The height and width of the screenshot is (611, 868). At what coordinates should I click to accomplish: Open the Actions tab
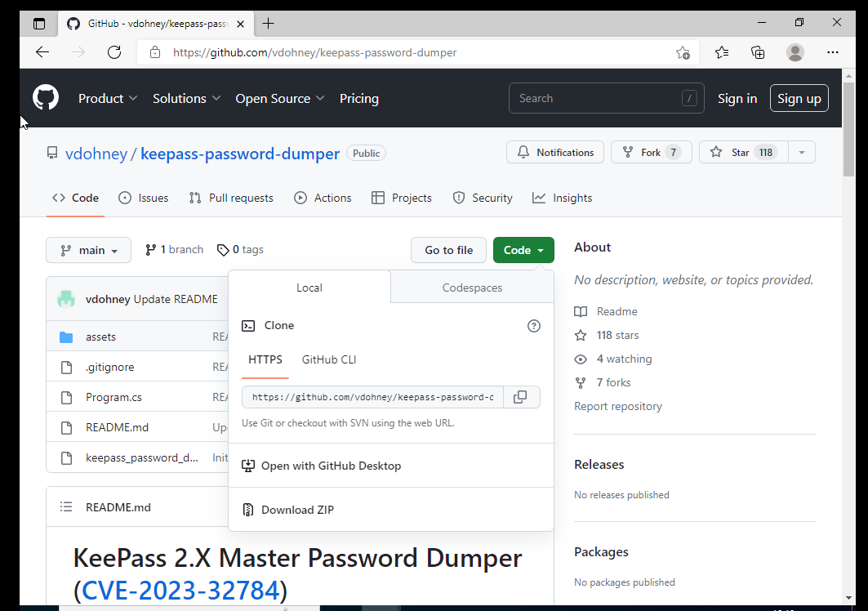click(x=323, y=198)
